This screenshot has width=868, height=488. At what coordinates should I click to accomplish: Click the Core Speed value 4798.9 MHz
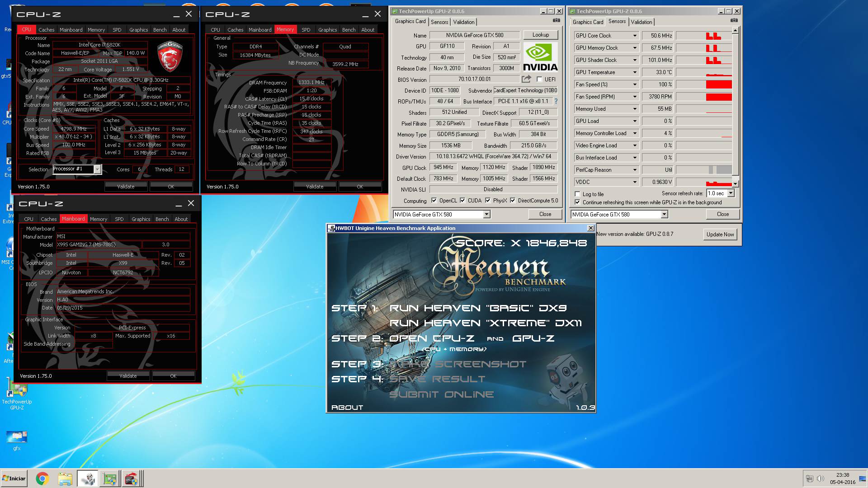coord(74,129)
